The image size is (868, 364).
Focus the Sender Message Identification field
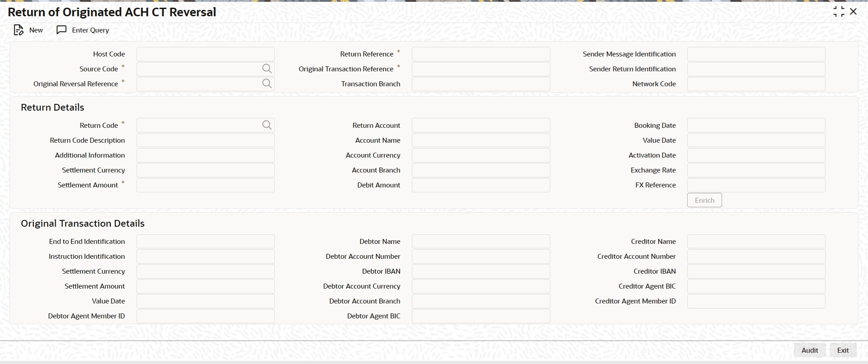[756, 54]
